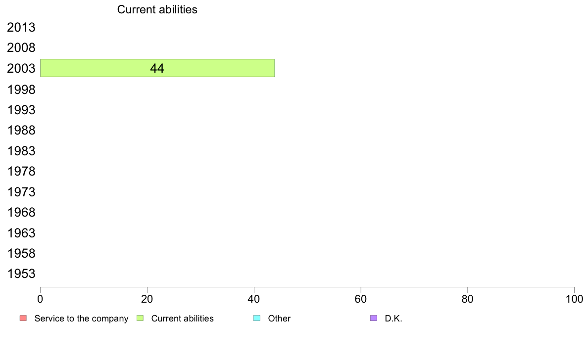Image resolution: width=588 pixels, height=364 pixels.
Task: Click the 20 tick on the horizontal axis
Action: pyautogui.click(x=147, y=299)
